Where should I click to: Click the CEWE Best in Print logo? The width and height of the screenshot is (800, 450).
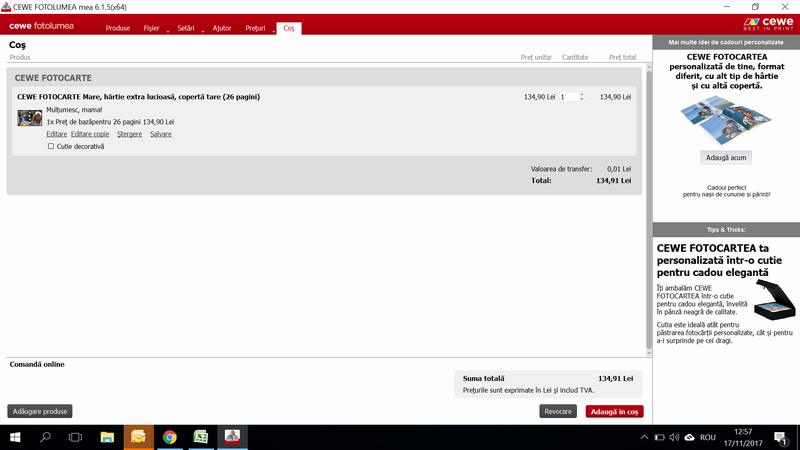(x=768, y=23)
